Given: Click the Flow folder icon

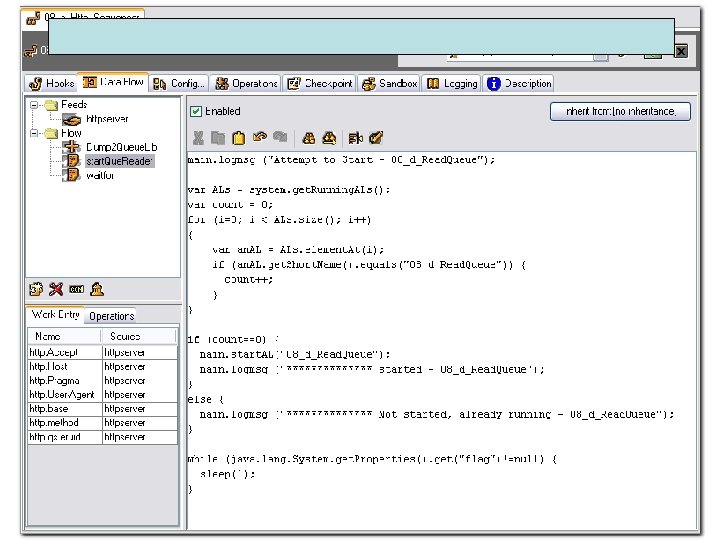Looking at the screenshot, I should click(x=51, y=134).
